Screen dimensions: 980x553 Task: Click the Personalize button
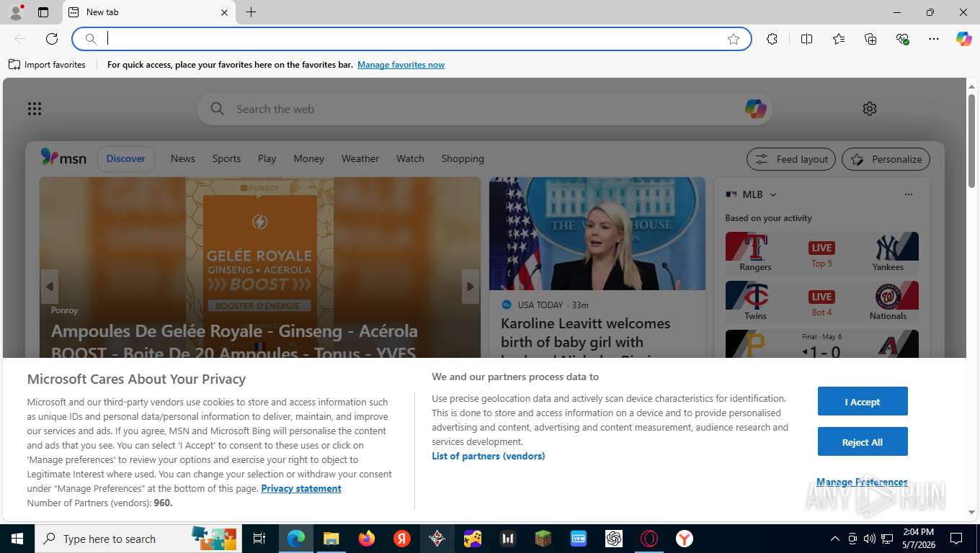(x=886, y=159)
